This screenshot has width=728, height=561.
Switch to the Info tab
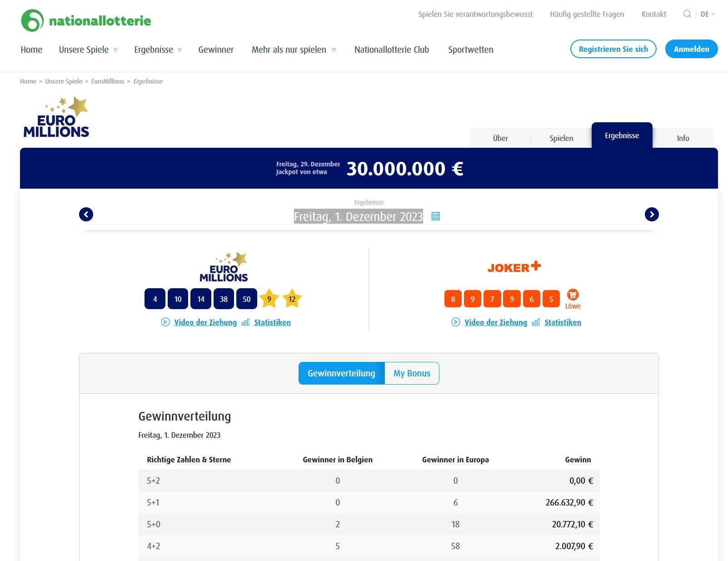pos(683,138)
